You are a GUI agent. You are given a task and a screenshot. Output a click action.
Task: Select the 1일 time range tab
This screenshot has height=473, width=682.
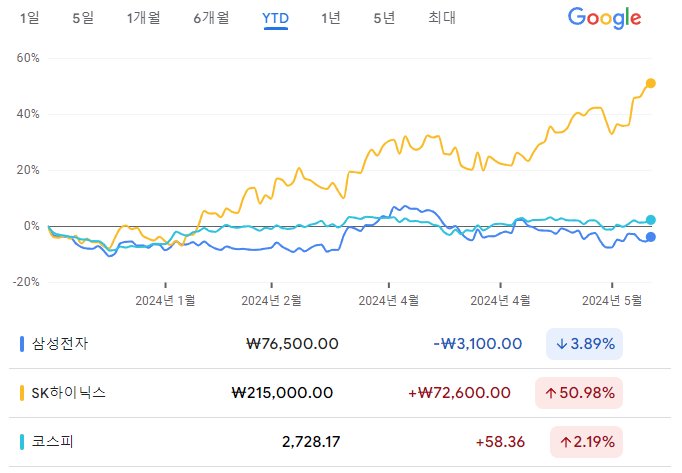(x=30, y=18)
